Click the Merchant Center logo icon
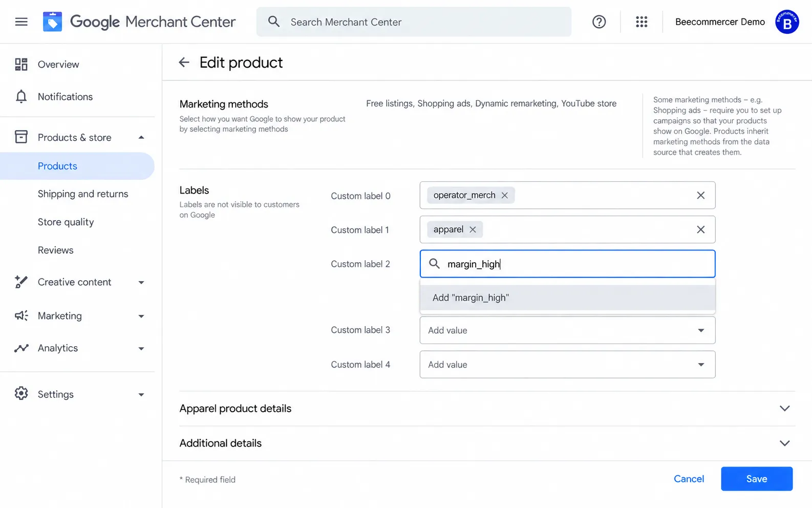This screenshot has height=508, width=812. (x=52, y=22)
